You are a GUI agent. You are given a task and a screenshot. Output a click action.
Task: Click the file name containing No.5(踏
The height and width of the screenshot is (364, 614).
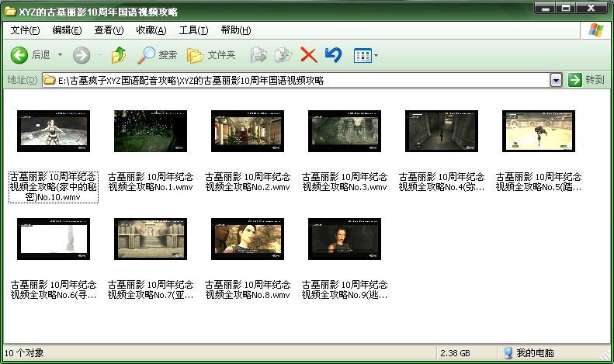pos(539,182)
